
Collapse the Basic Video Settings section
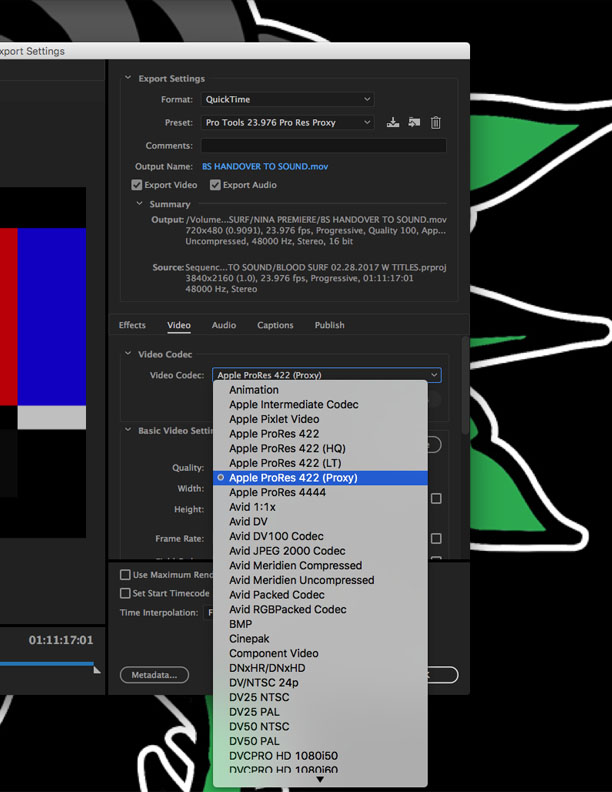click(x=128, y=430)
